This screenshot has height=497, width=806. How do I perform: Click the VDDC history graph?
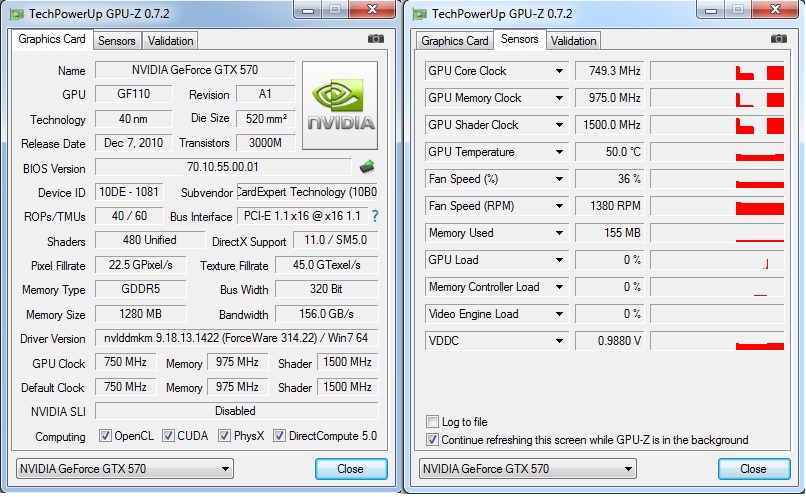pyautogui.click(x=718, y=341)
